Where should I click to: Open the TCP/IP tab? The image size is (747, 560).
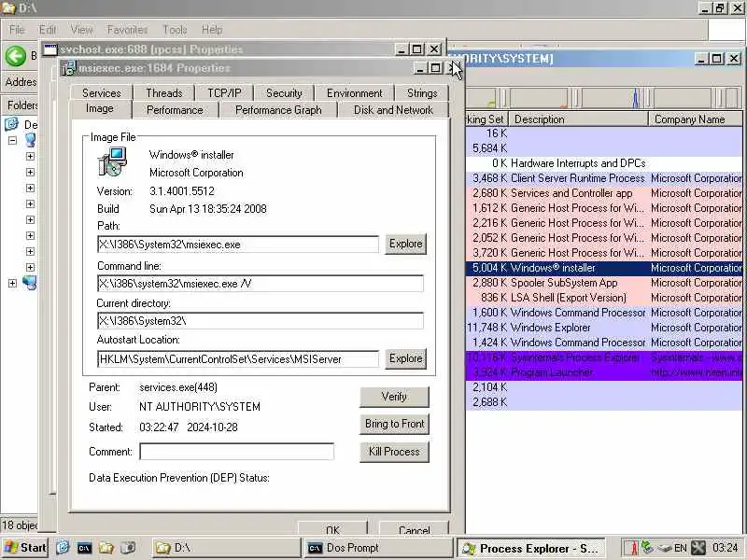[x=224, y=92]
